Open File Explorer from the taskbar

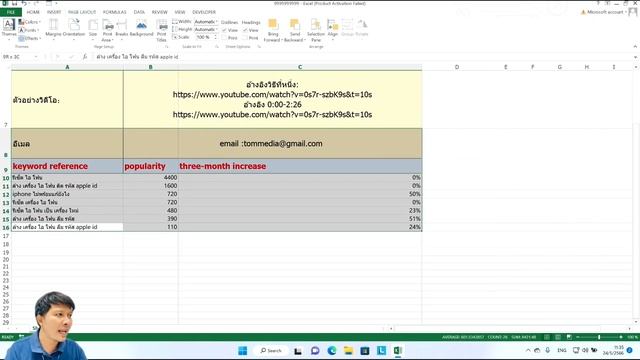point(348,351)
